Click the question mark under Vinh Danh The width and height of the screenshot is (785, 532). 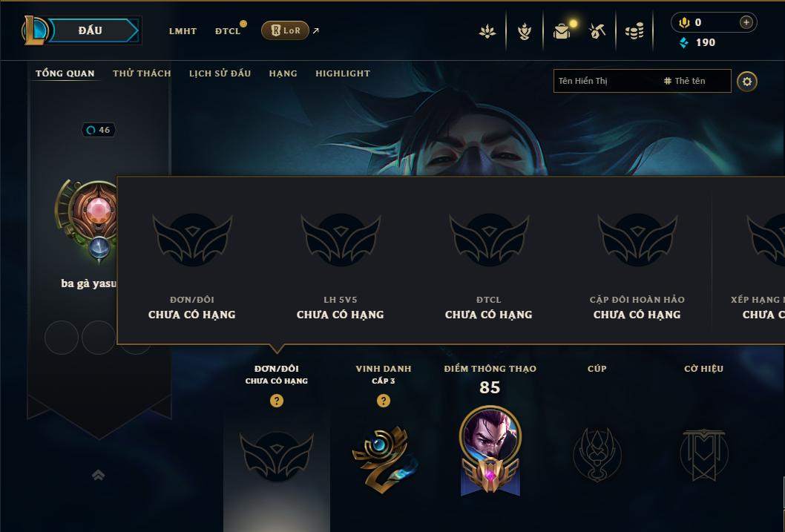pos(384,401)
